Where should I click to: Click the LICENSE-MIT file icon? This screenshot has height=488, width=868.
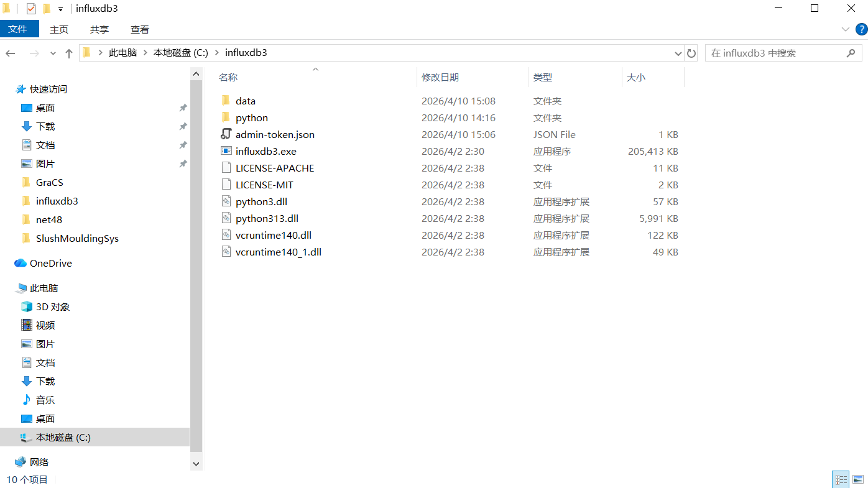pos(226,185)
